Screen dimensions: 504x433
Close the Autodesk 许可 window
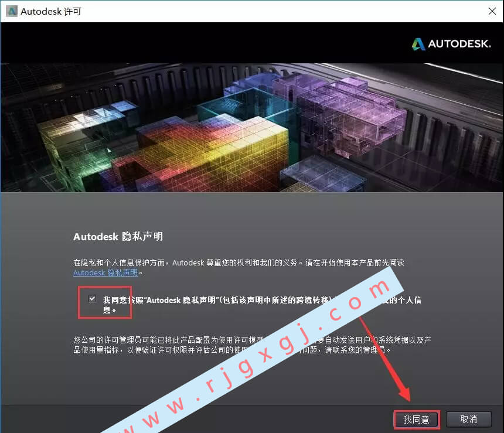[x=492, y=11]
